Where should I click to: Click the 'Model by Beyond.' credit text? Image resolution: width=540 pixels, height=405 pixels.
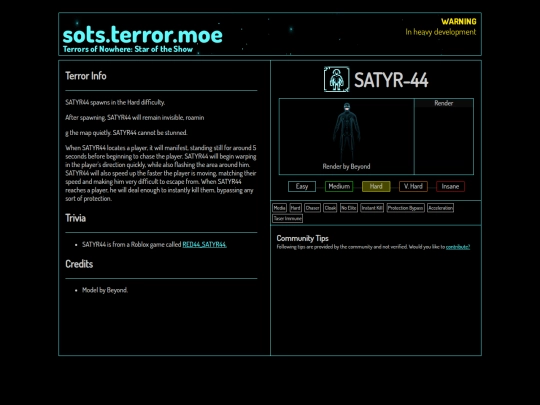pos(105,290)
